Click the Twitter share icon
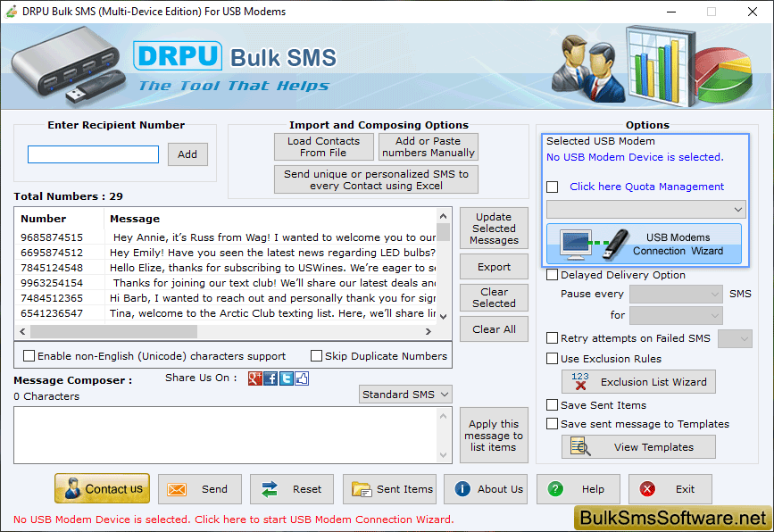The width and height of the screenshot is (774, 532). click(x=287, y=378)
